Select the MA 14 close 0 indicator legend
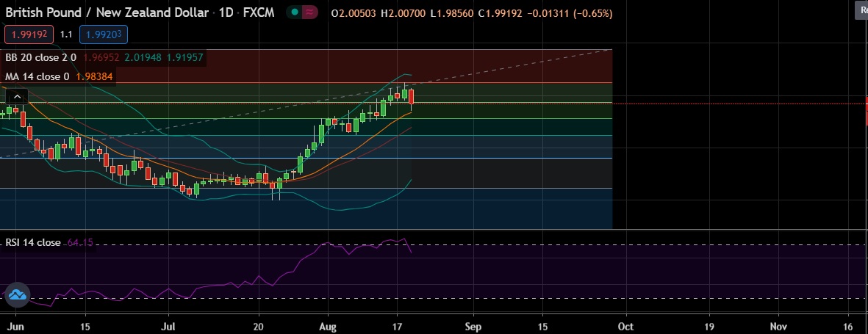 (x=37, y=77)
